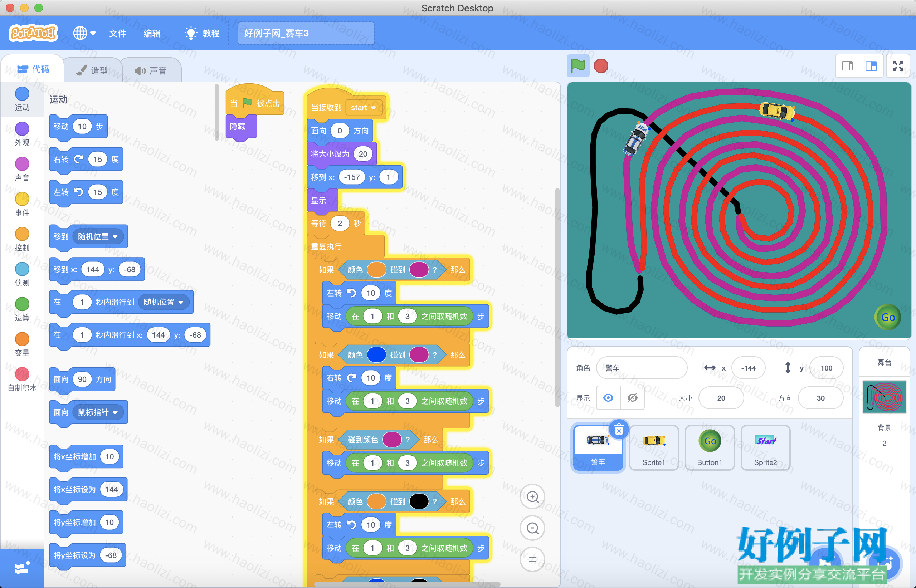Select the Sprite2 Start thumbnail
This screenshot has height=588, width=916.
(765, 448)
